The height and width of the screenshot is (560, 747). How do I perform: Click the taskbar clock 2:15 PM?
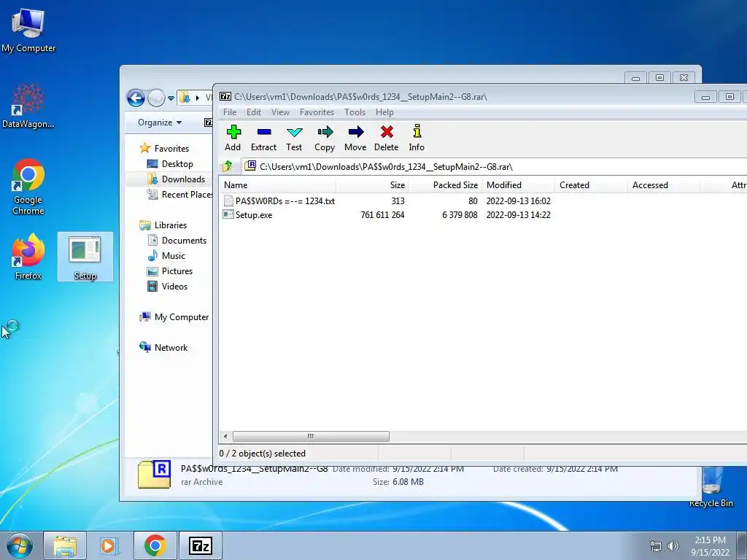point(710,540)
